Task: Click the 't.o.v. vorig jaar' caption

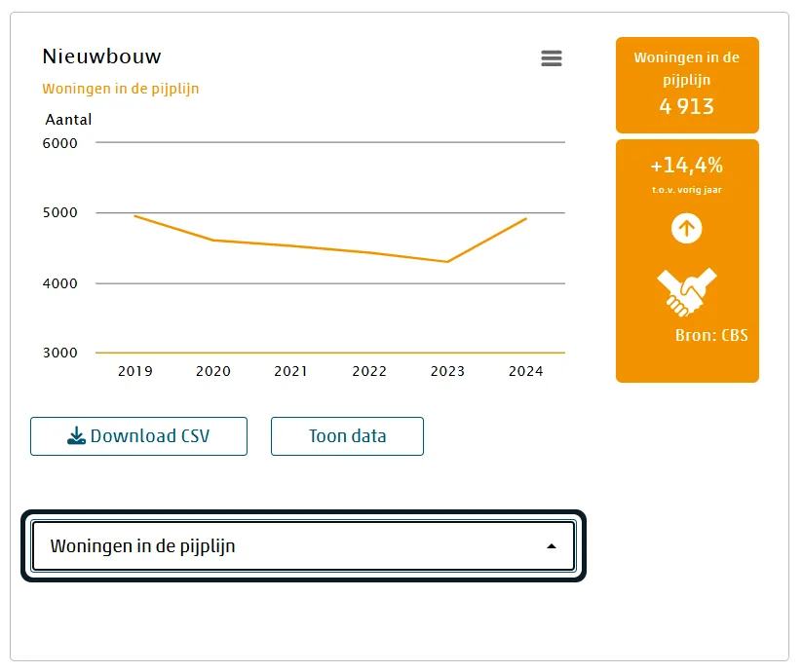Action: tap(687, 190)
